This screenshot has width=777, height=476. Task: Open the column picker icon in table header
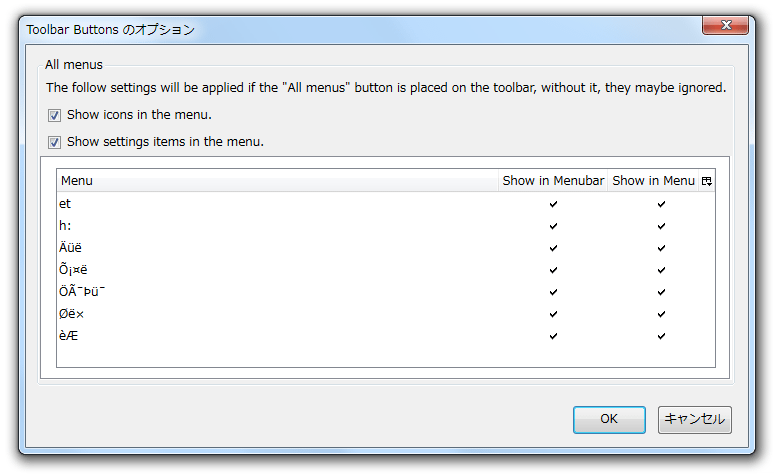[x=707, y=181]
